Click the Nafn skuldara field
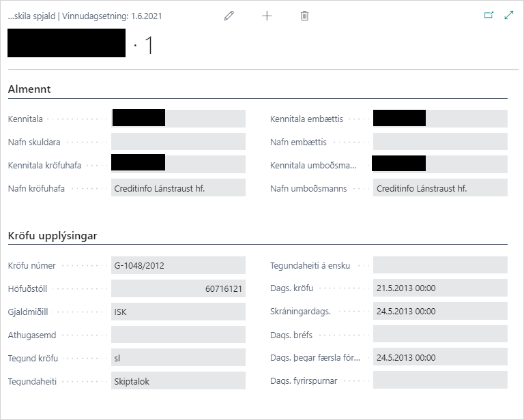The width and height of the screenshot is (524, 420). point(178,142)
